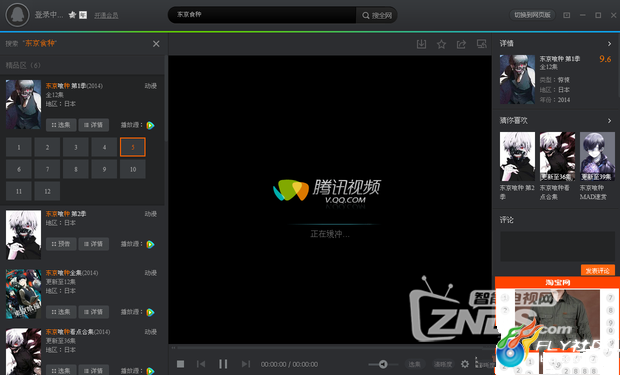This screenshot has width=620, height=375.
Task: Expand the 详情 details panel arrow
Action: 609,44
